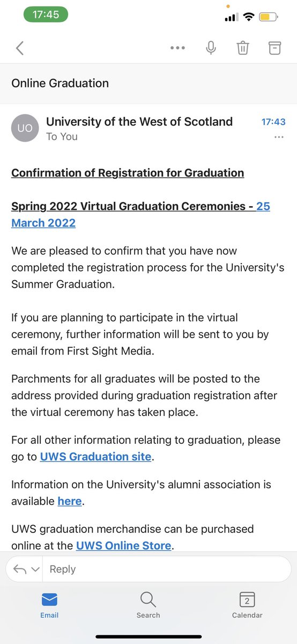Tap the UO sender avatar
Screen dimensions: 297x644
pyautogui.click(x=25, y=128)
